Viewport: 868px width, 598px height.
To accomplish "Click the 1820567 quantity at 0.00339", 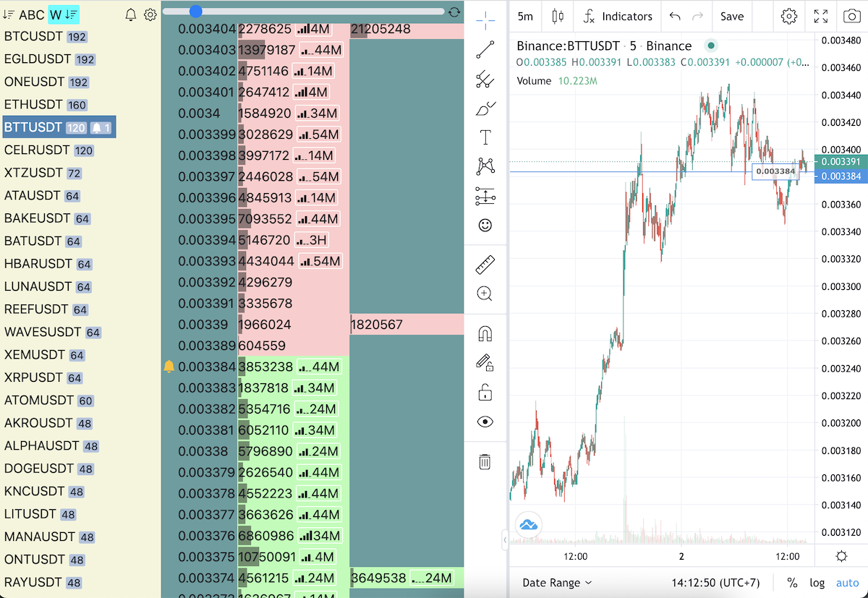I will click(x=377, y=325).
